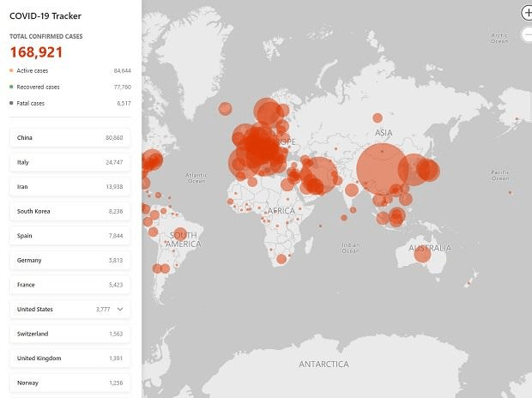The width and height of the screenshot is (532, 398).
Task: Select France in the country list
Action: point(70,284)
